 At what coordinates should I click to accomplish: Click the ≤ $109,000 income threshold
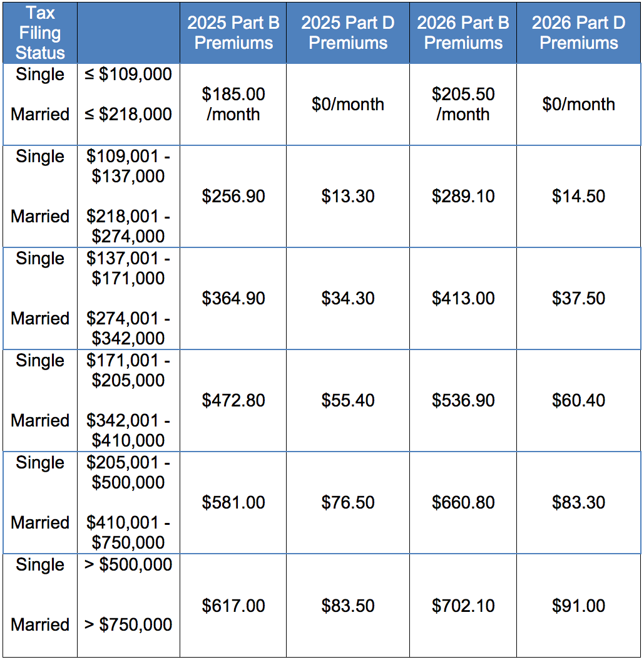coord(128,75)
